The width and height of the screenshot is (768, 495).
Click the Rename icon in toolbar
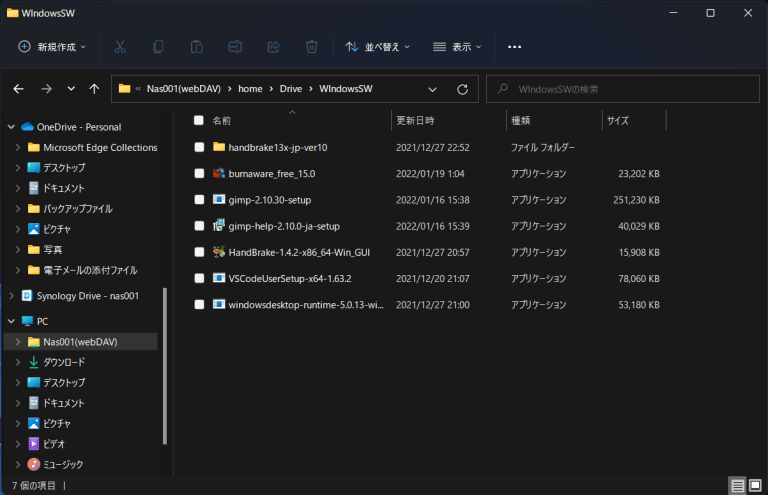pyautogui.click(x=235, y=47)
